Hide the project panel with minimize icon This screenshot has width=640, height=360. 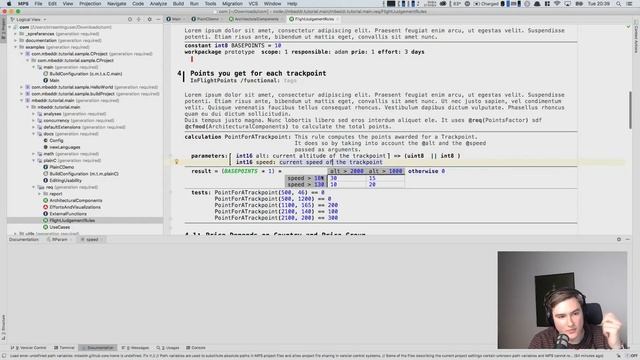point(158,19)
